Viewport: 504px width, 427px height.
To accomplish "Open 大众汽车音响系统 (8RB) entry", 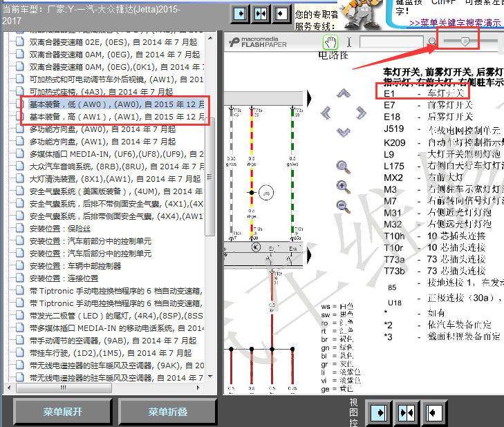I will pyautogui.click(x=116, y=167).
